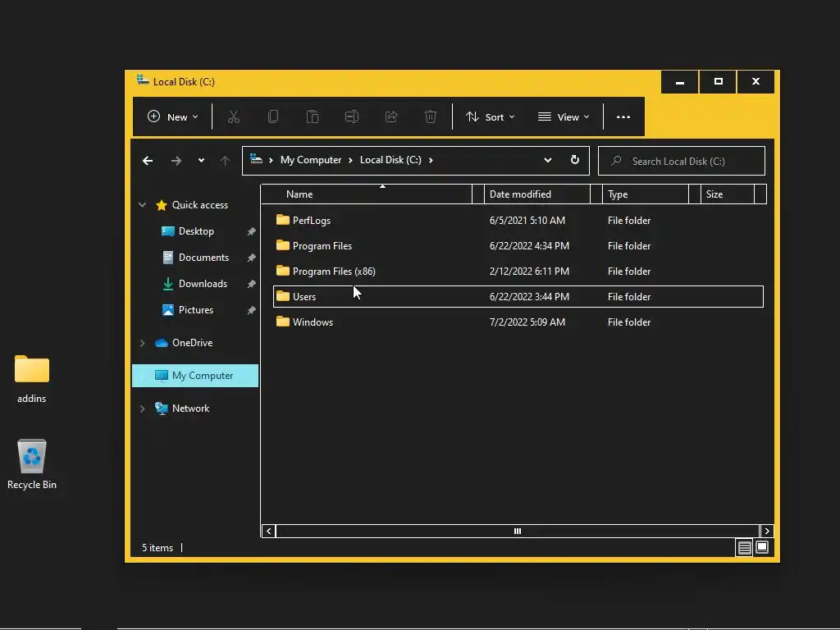Open the Sort dropdown
The image size is (840, 630).
point(490,116)
